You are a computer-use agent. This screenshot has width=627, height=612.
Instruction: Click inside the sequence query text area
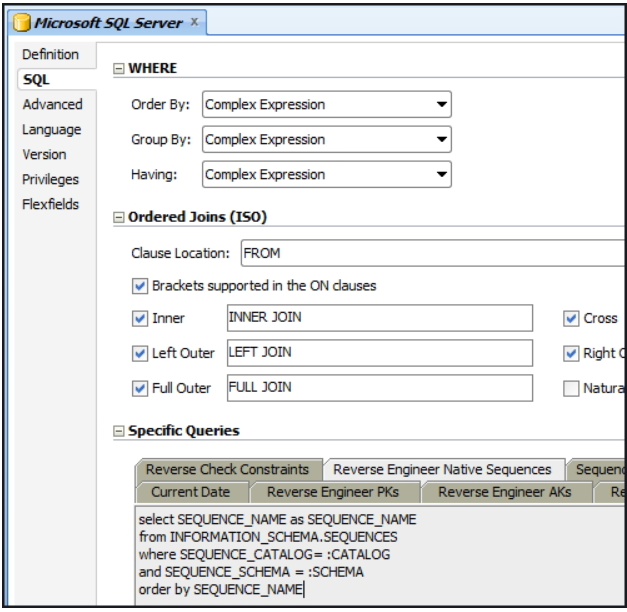click(380, 556)
